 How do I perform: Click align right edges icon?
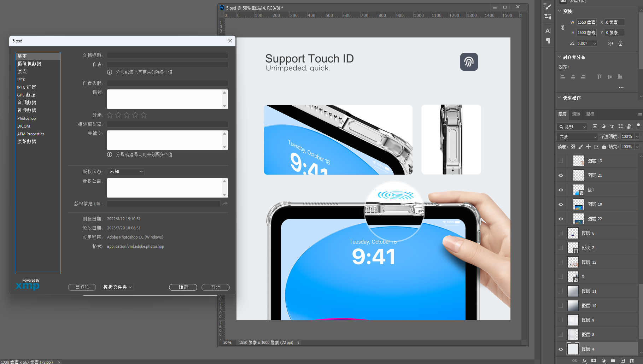coord(583,77)
